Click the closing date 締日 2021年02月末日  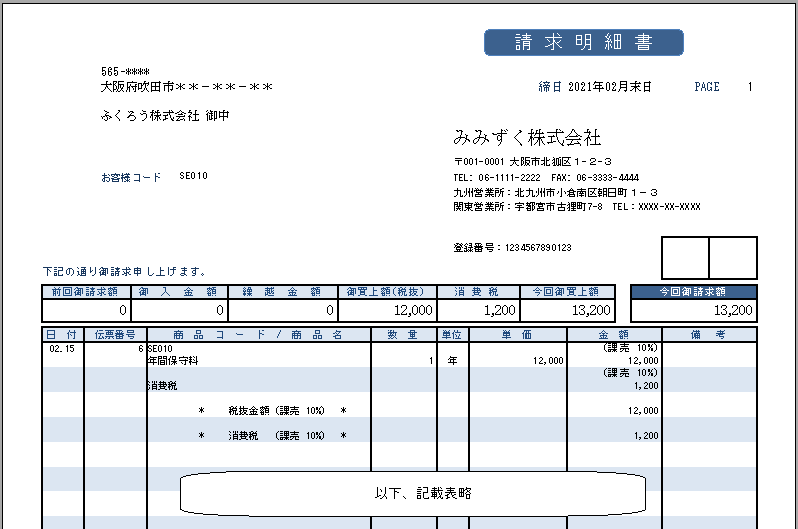pyautogui.click(x=595, y=87)
